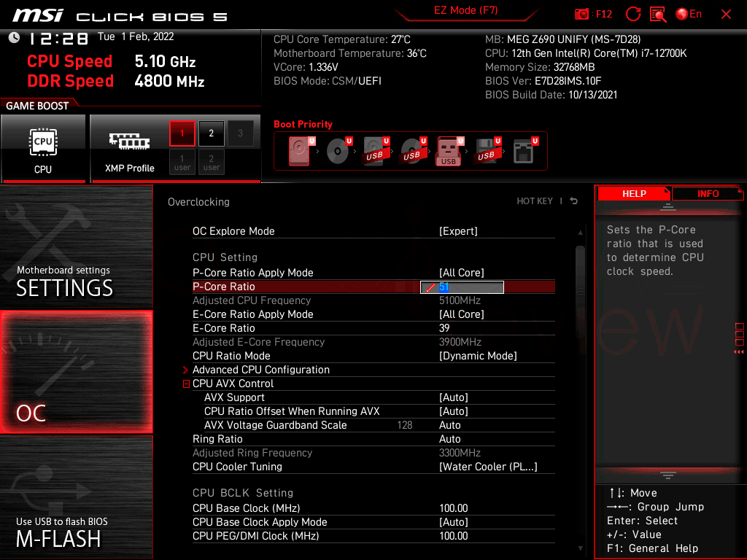Click the GAME BOOST label
Viewport: 747px width, 560px height.
37,106
